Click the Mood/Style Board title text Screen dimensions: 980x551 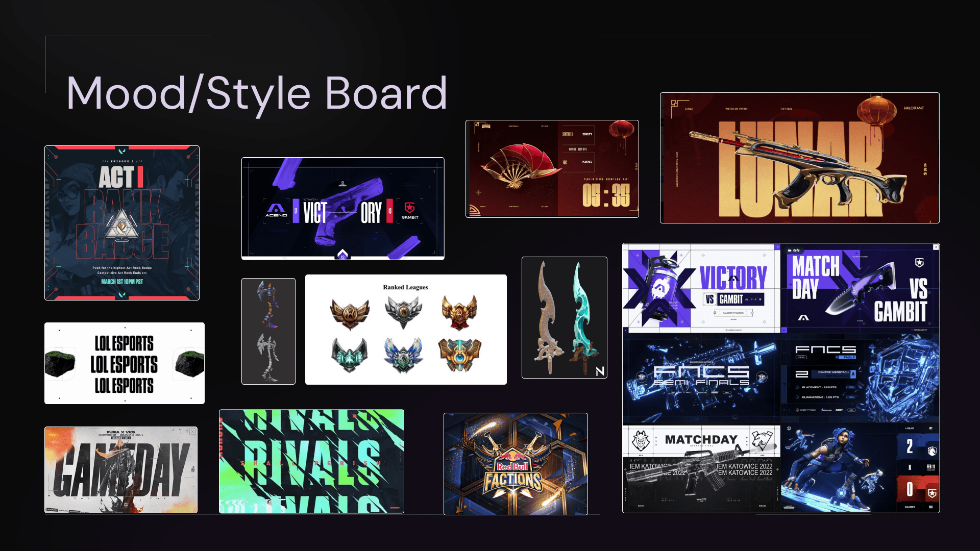(x=257, y=93)
